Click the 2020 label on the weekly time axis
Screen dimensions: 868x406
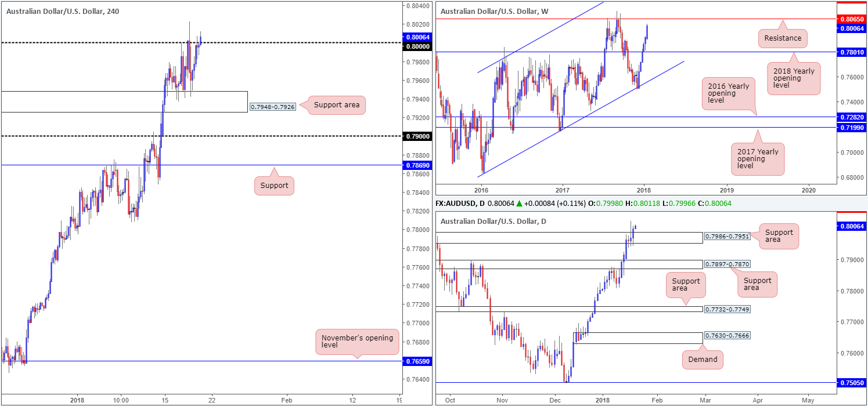(809, 190)
